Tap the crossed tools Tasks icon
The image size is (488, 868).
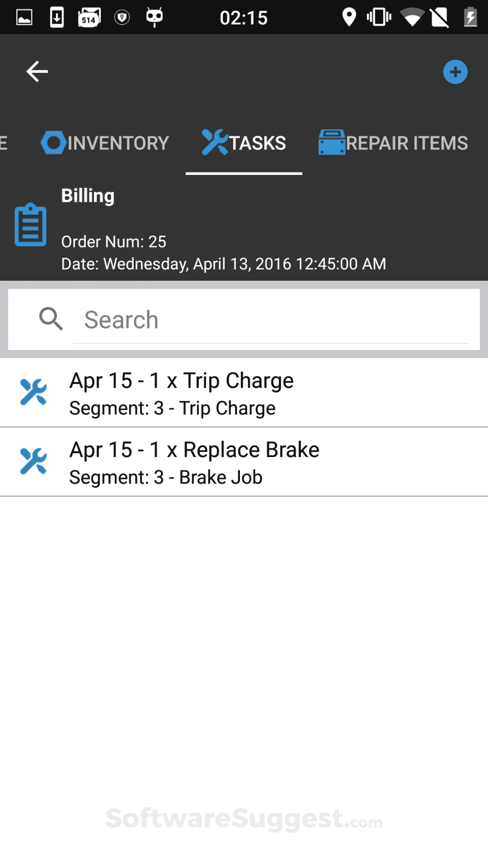[x=215, y=142]
